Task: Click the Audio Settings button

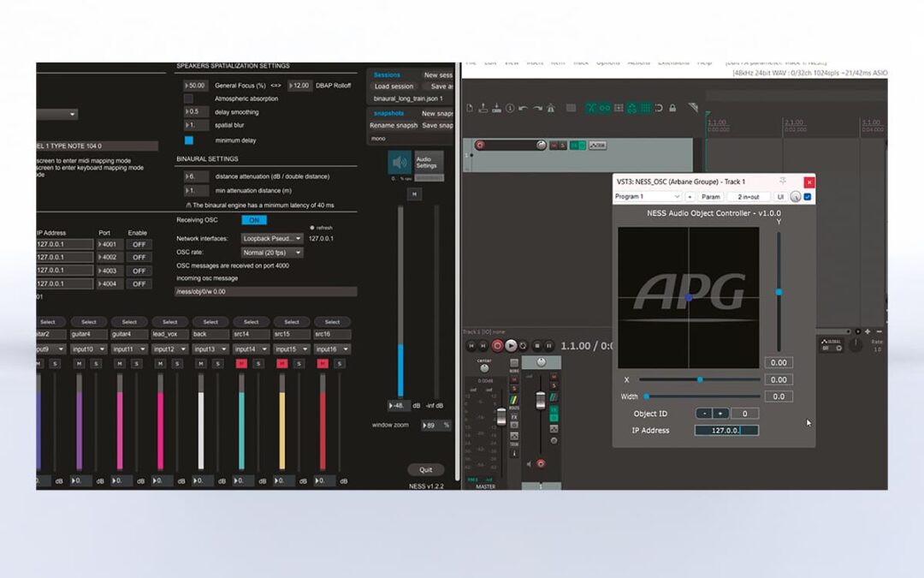Action: coord(429,162)
